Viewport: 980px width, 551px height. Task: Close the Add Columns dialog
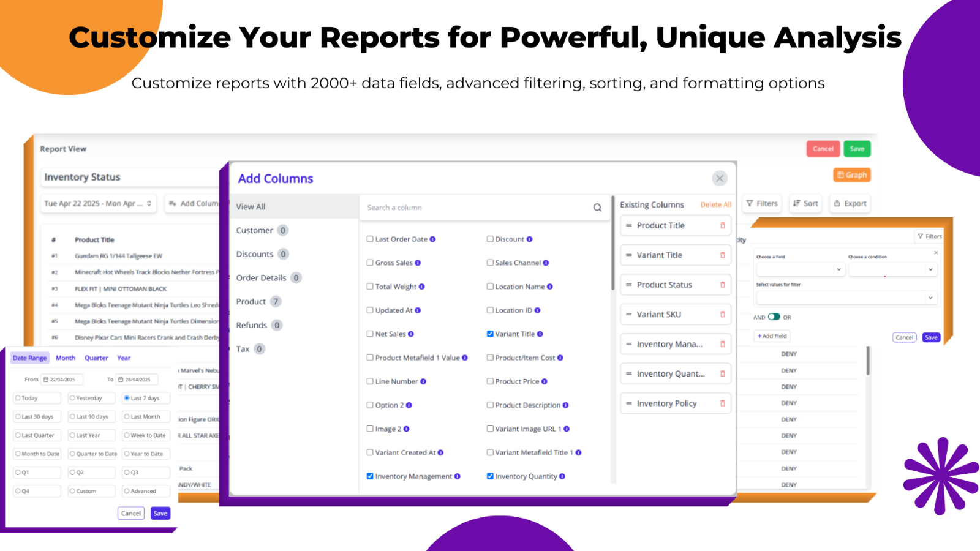click(x=720, y=178)
